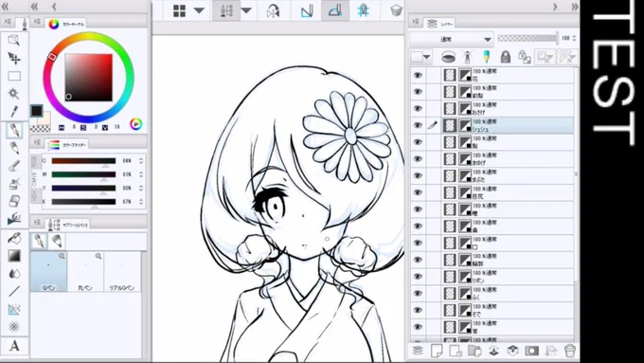644x363 pixels.
Task: Hide the 前髪 layer with its eye icon
Action: 418,92
